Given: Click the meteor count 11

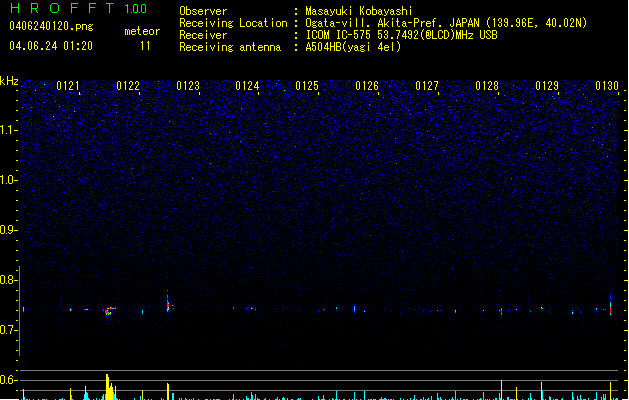Looking at the screenshot, I should click(145, 46).
